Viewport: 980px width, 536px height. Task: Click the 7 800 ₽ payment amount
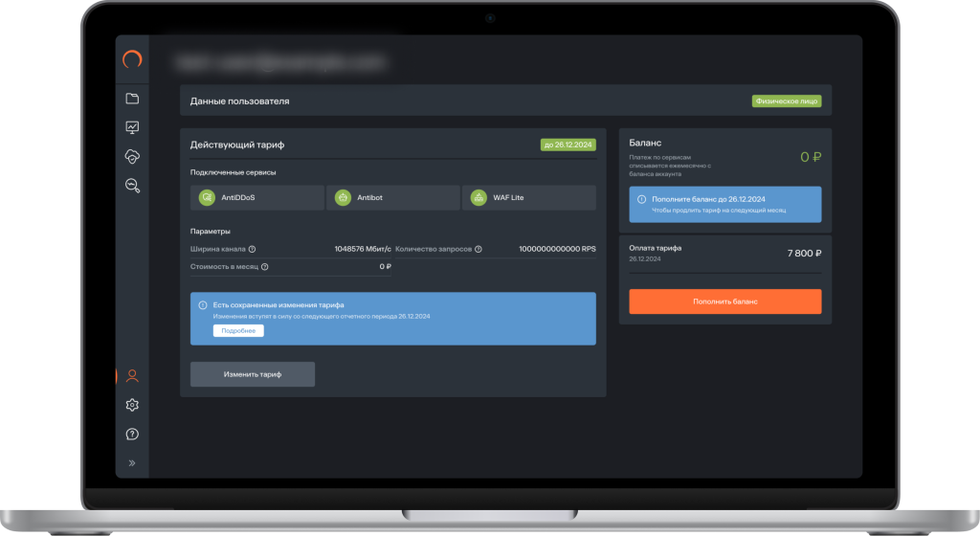pyautogui.click(x=804, y=253)
